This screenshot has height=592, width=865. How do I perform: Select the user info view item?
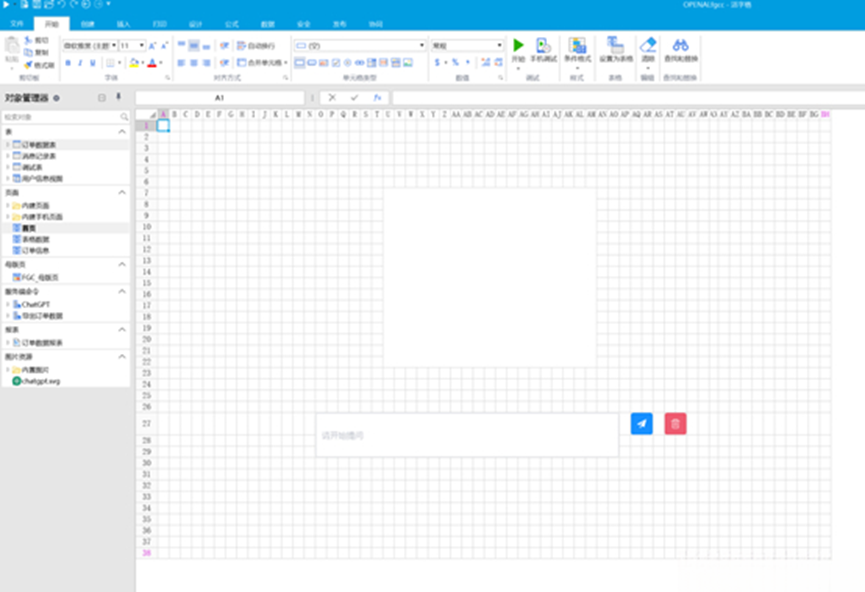click(38, 178)
